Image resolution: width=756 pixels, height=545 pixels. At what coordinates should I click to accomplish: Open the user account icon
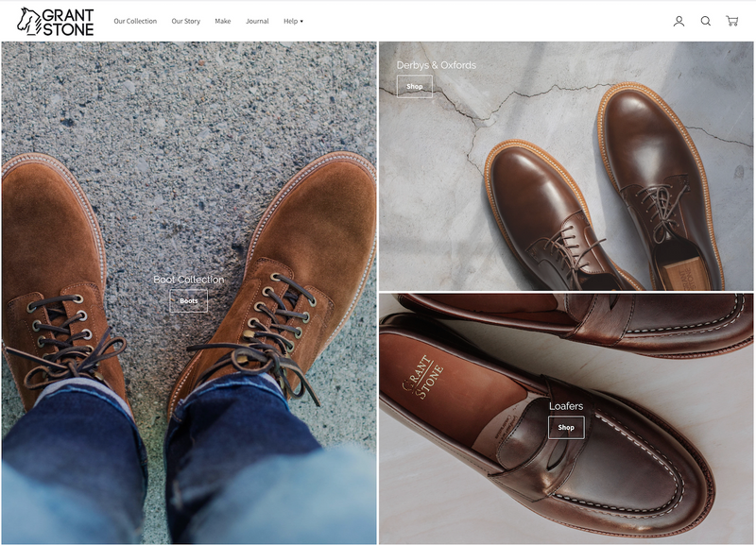pyautogui.click(x=679, y=21)
